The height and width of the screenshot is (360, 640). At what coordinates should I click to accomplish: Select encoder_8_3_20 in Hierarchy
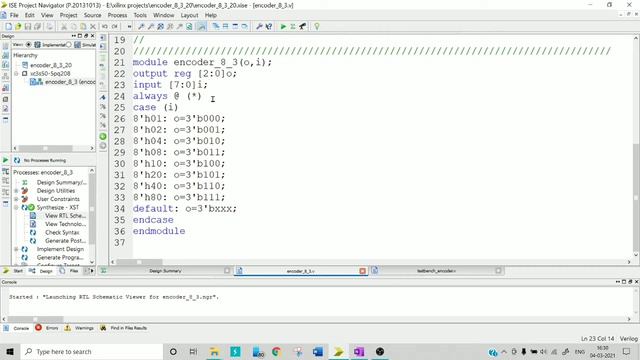point(51,65)
